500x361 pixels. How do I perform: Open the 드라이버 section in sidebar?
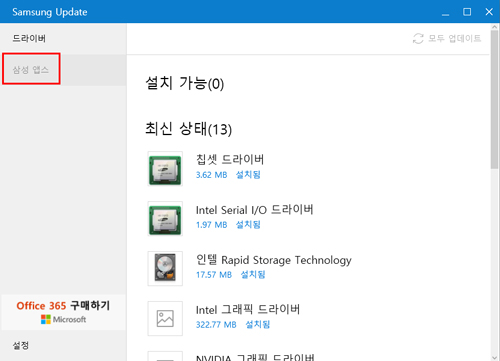pyautogui.click(x=29, y=38)
